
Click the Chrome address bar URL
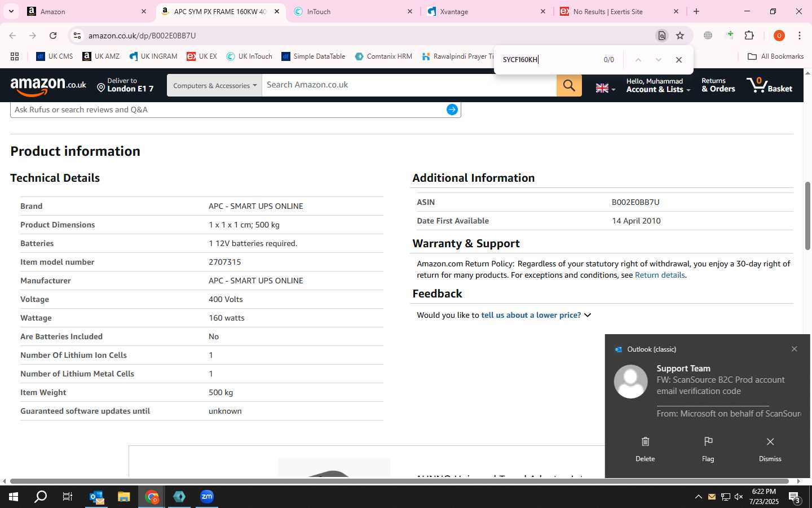pyautogui.click(x=142, y=36)
